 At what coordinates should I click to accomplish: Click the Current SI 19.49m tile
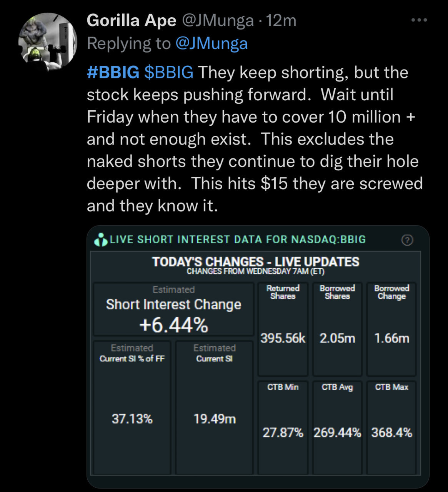click(214, 407)
